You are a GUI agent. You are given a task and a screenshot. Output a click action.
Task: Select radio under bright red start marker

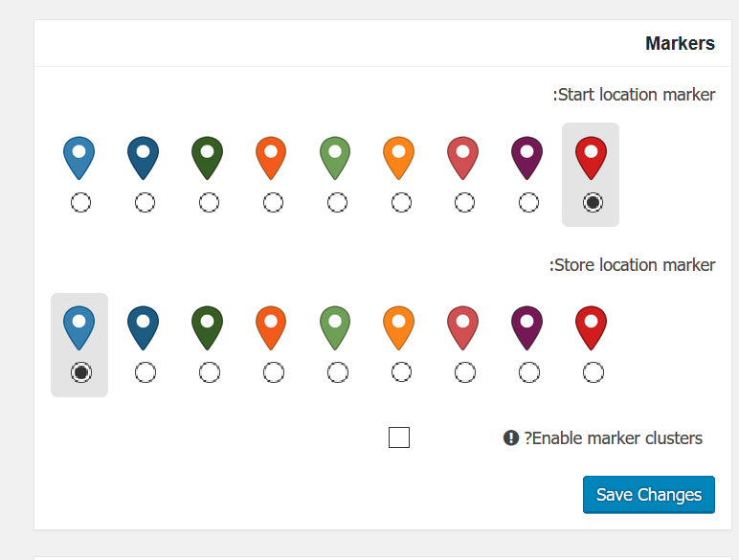(593, 203)
